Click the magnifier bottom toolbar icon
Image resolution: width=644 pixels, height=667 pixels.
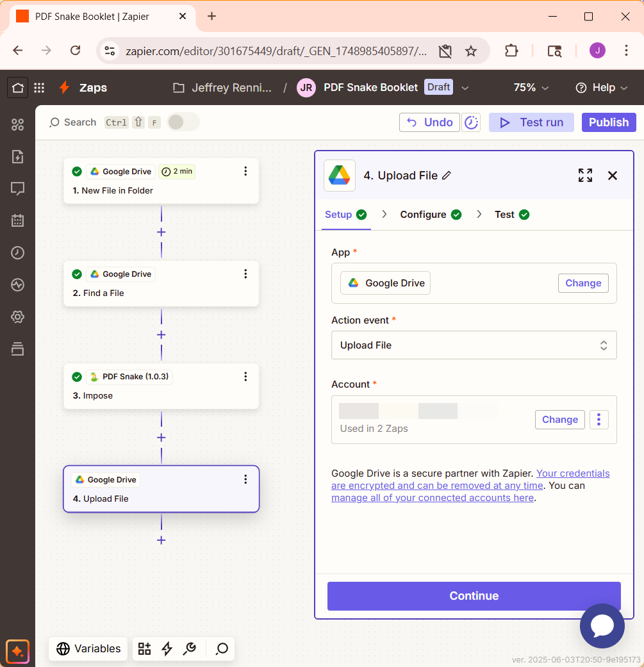click(x=222, y=648)
